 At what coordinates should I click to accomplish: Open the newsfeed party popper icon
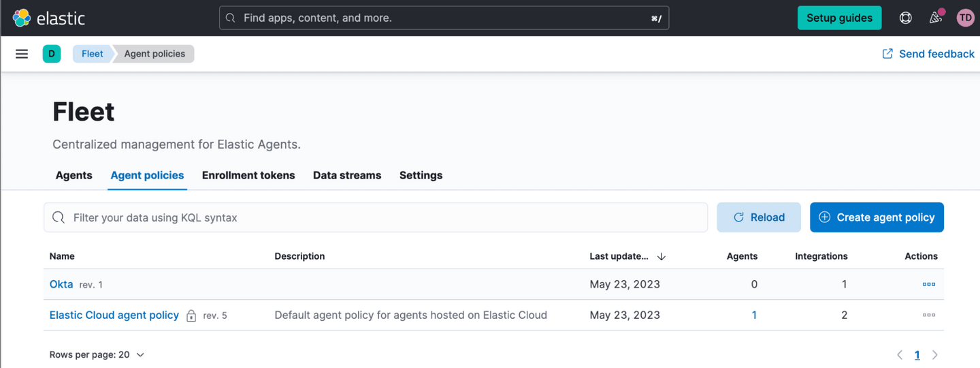pos(936,18)
